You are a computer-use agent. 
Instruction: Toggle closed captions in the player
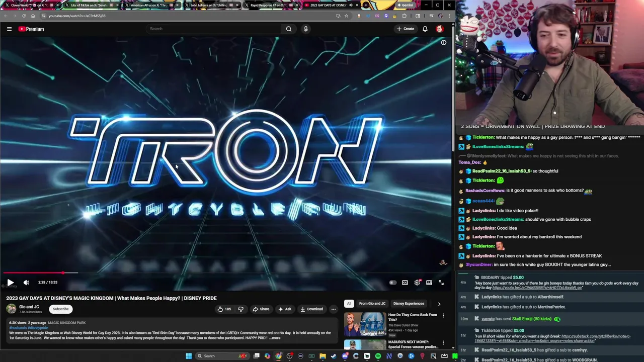tap(405, 283)
